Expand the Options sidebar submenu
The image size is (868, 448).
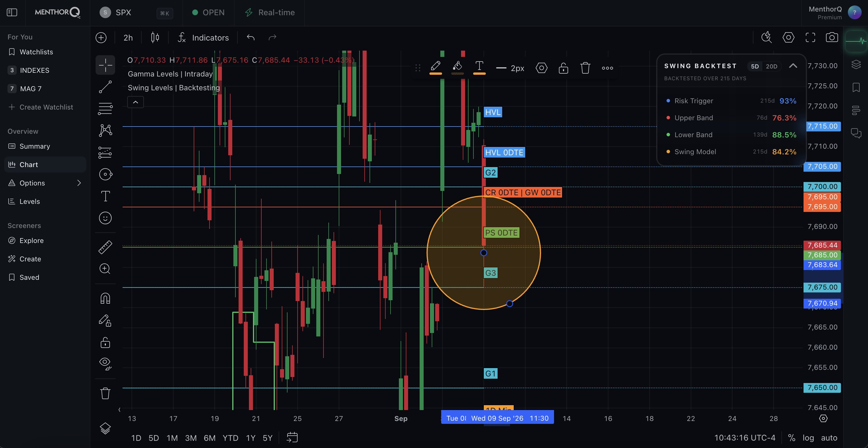tap(79, 183)
